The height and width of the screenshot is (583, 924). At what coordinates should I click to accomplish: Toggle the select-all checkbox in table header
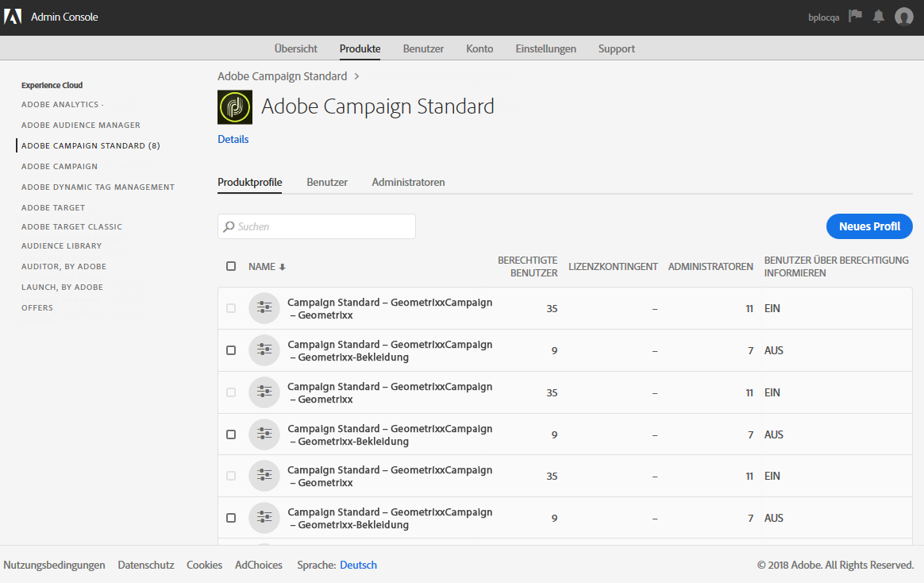pyautogui.click(x=231, y=266)
